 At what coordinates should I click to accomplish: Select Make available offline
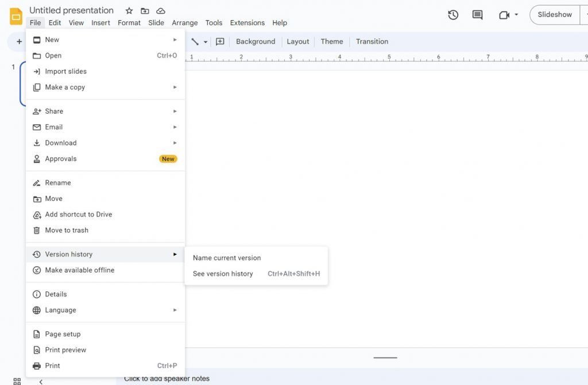105,270
